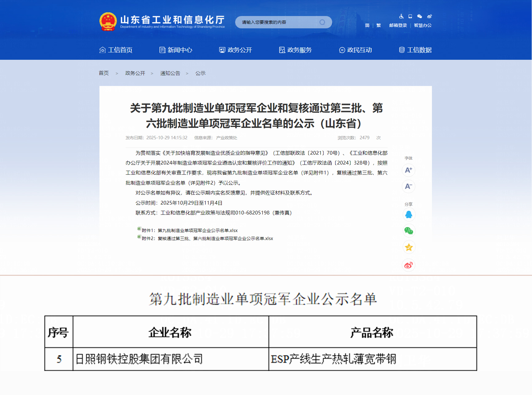This screenshot has width=532, height=395.
Task: Share the article to WeChat
Action: click(409, 231)
